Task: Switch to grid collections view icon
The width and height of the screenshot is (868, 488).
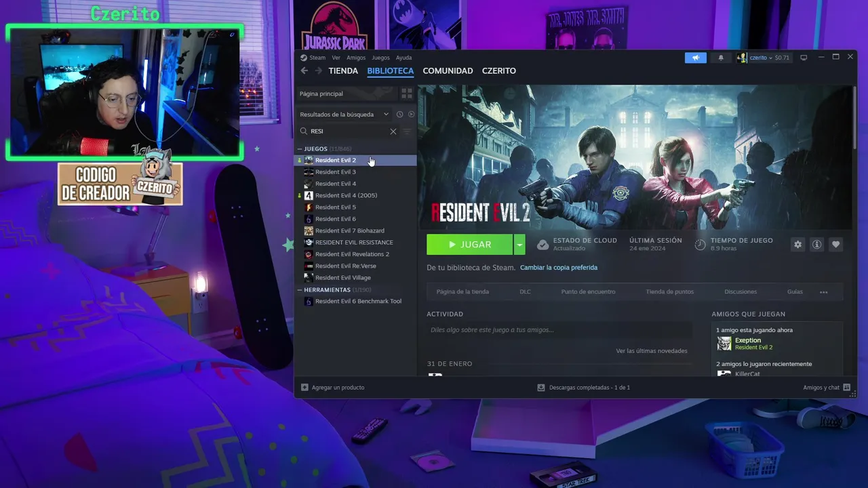Action: 407,94
